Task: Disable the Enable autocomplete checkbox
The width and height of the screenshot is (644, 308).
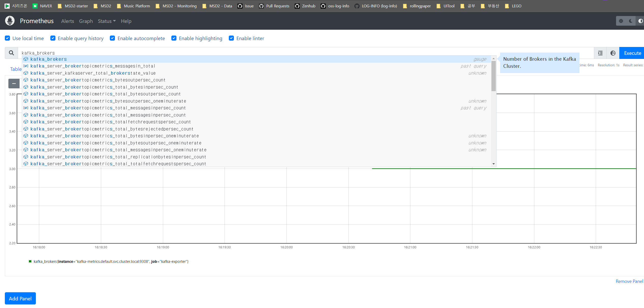Action: point(112,38)
